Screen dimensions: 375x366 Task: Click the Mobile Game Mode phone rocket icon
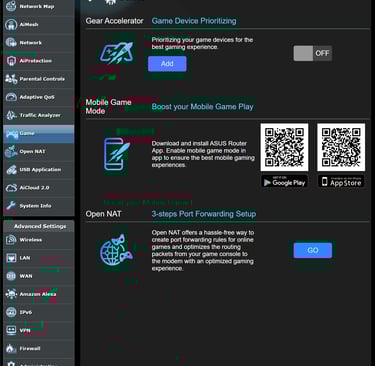click(x=116, y=155)
